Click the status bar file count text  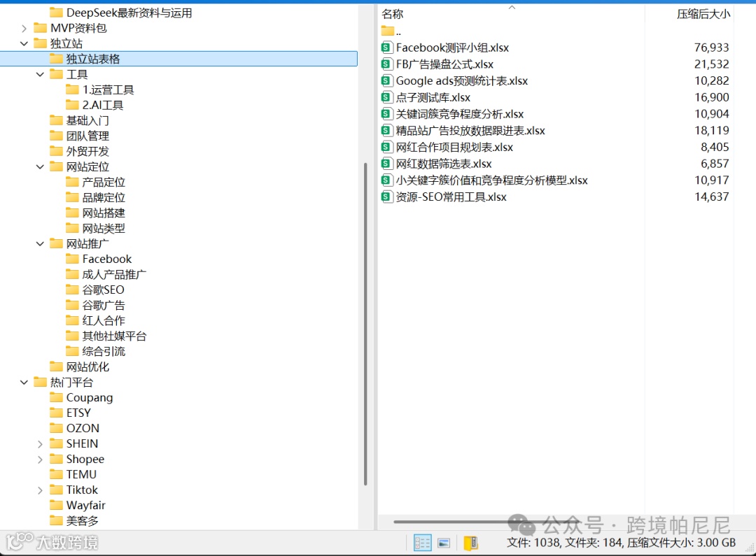coord(621,543)
